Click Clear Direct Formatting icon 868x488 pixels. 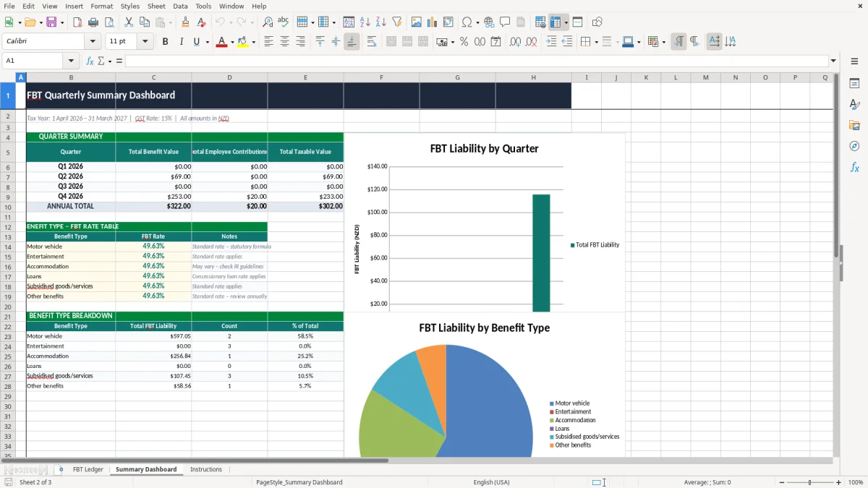point(200,22)
